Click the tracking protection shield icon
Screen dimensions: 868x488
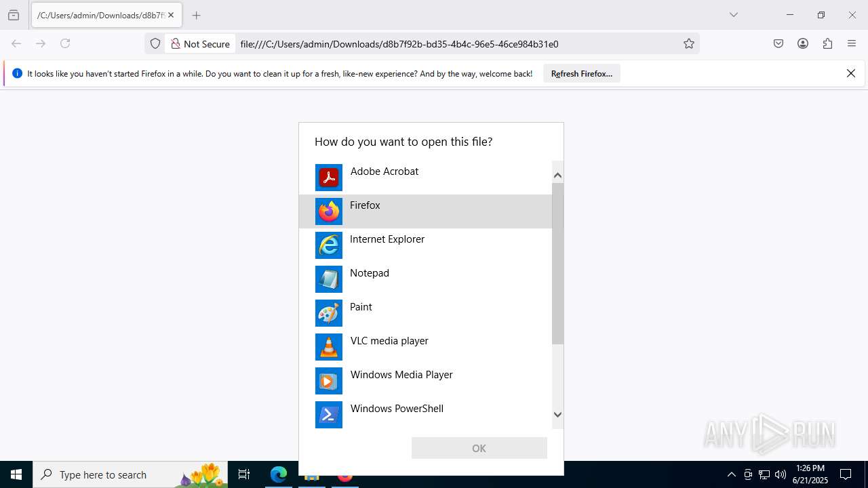(155, 43)
